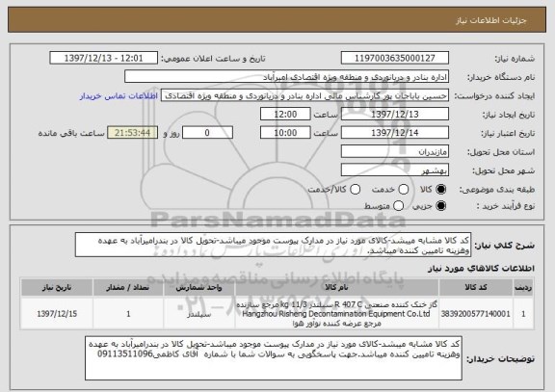Click the quantity cell showing 1
The height and width of the screenshot is (392, 555).
point(128,314)
